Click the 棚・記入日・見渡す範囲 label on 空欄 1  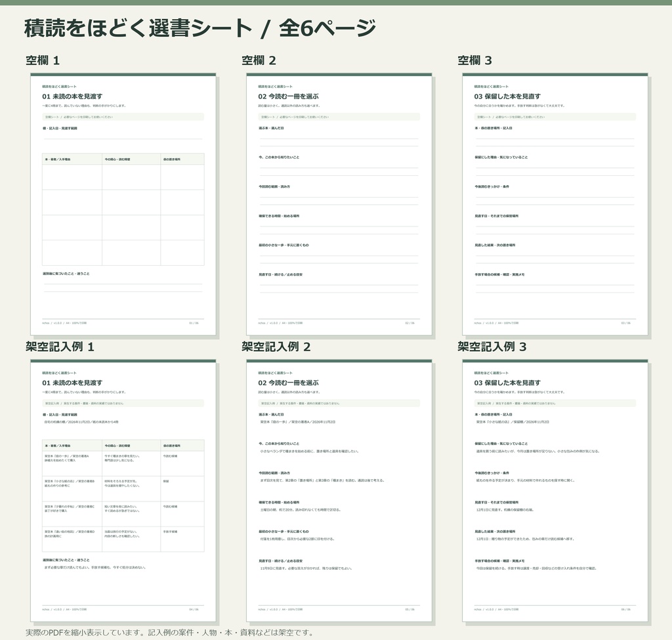click(x=60, y=128)
